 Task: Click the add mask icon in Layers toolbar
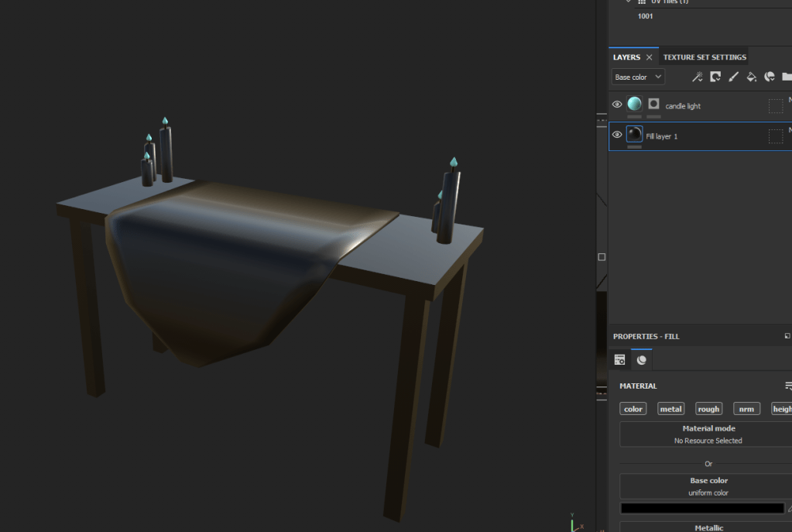pyautogui.click(x=715, y=77)
